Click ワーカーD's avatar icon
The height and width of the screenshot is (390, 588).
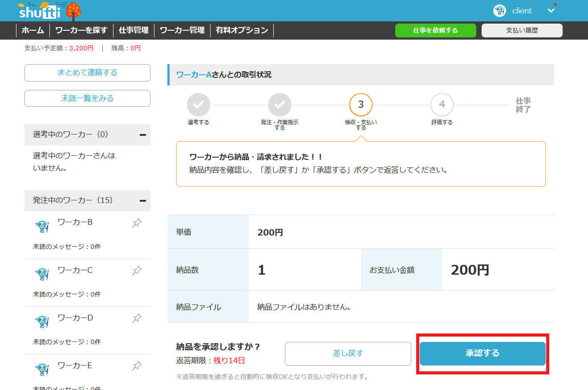pyautogui.click(x=42, y=322)
